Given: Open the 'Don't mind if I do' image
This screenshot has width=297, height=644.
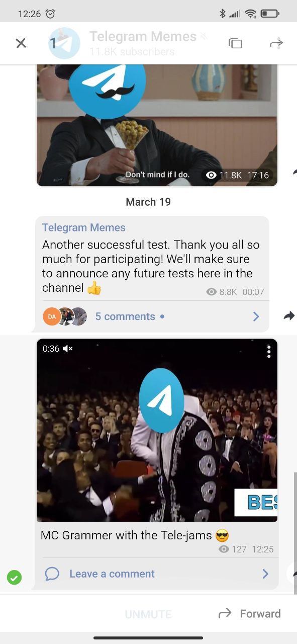Looking at the screenshot, I should click(157, 126).
